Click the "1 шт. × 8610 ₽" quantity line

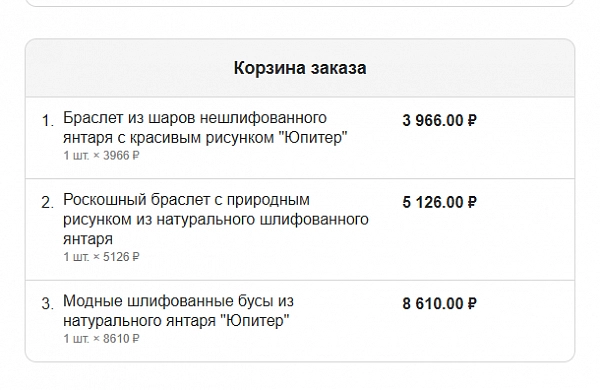point(101,339)
